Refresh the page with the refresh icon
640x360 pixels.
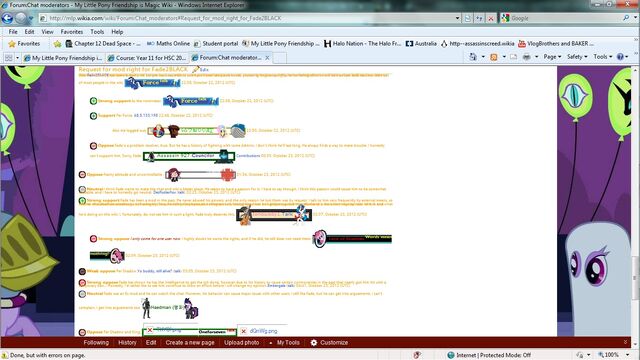(x=479, y=18)
